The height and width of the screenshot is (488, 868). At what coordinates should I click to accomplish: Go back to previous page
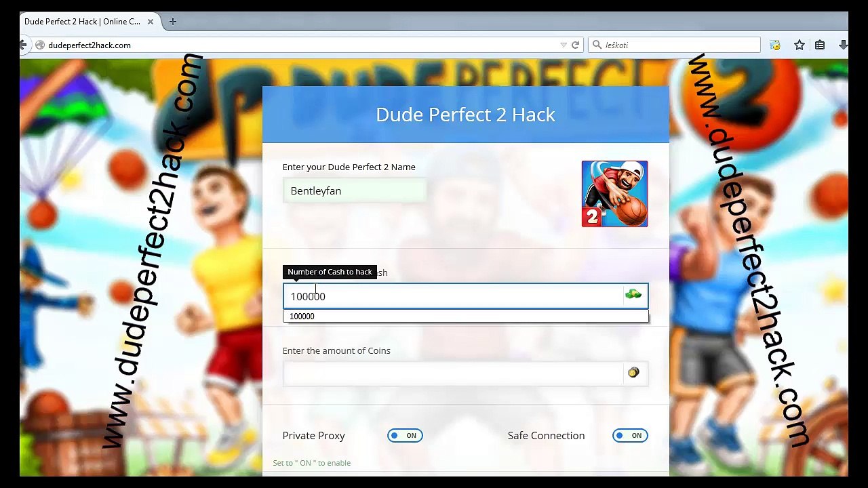(23, 45)
